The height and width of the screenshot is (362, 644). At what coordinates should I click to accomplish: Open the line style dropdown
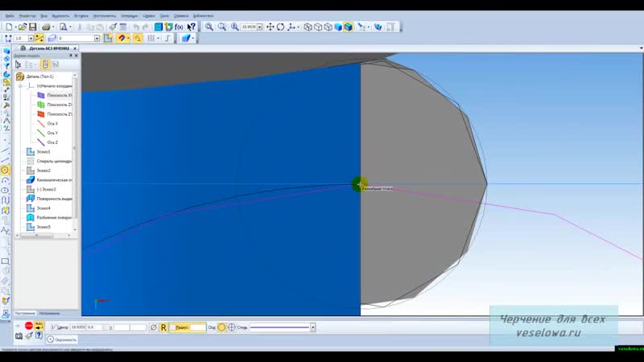[x=312, y=327]
